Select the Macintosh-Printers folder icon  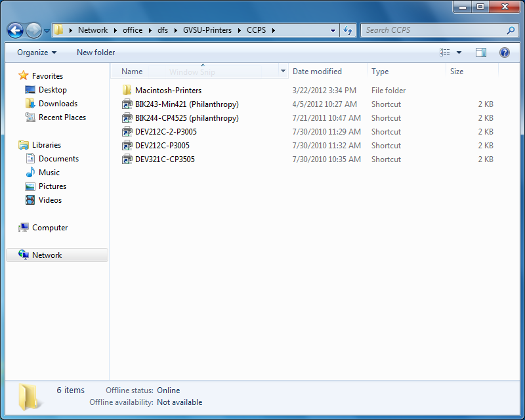(127, 90)
